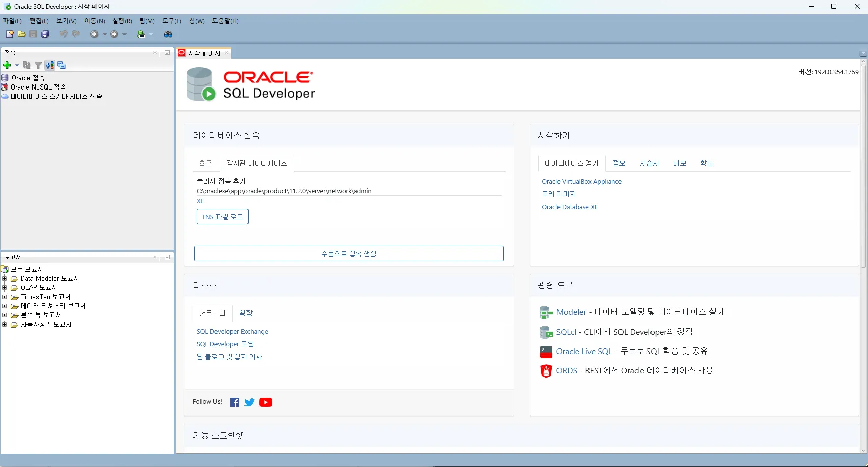Expand the 사용자정의 보고서 node
Viewport: 868px width, 467px height.
point(4,325)
